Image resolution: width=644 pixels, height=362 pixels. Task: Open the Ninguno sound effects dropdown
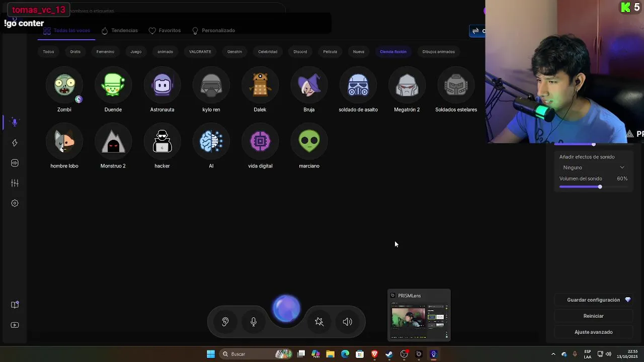(594, 167)
